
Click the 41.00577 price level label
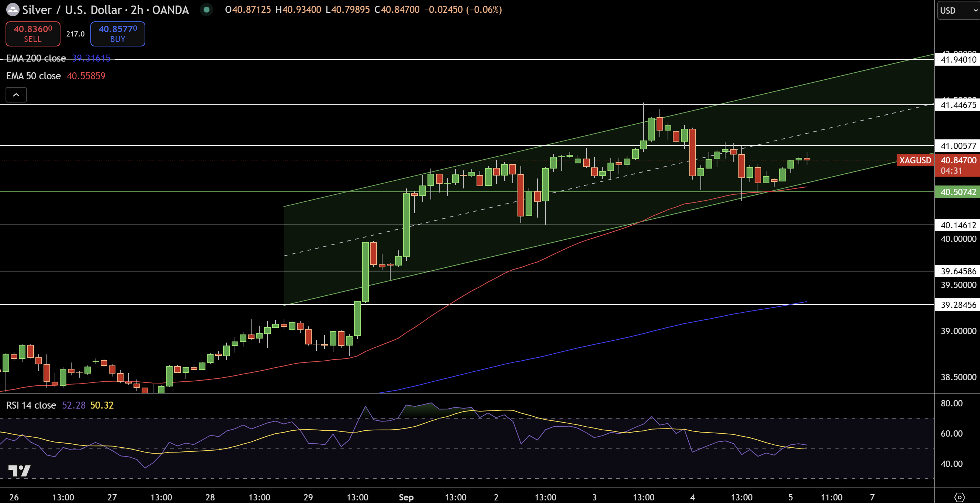[x=958, y=146]
